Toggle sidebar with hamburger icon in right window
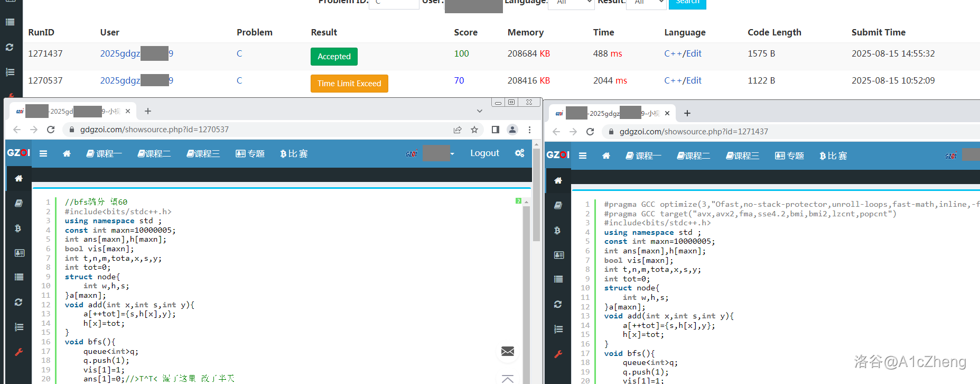 pyautogui.click(x=583, y=156)
